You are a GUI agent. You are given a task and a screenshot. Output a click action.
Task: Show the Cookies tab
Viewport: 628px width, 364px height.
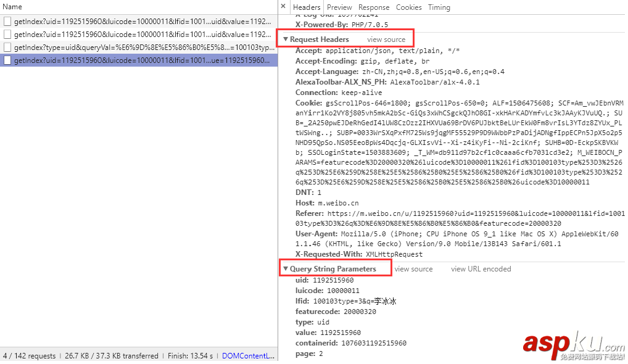point(408,7)
